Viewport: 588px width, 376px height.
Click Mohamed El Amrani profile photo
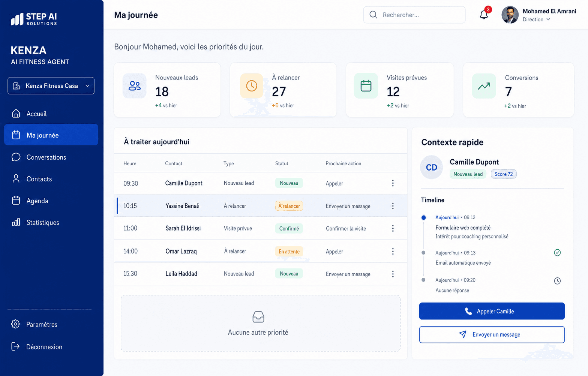pyautogui.click(x=510, y=15)
